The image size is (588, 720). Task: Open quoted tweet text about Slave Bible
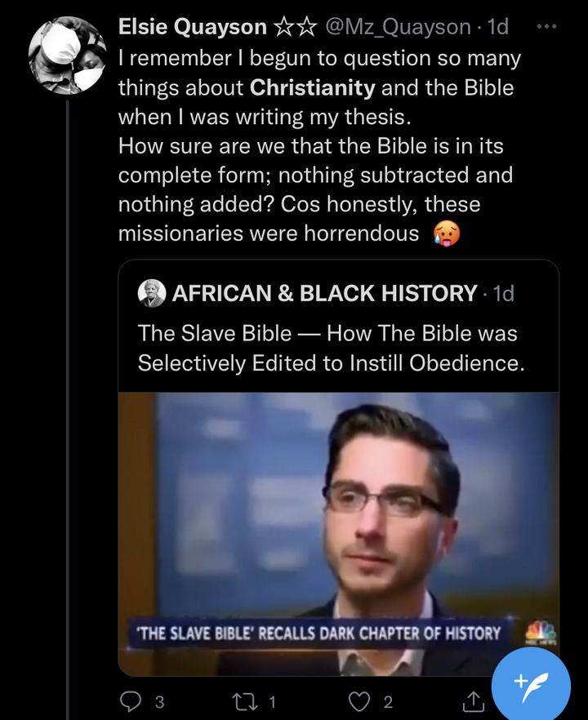pos(331,348)
